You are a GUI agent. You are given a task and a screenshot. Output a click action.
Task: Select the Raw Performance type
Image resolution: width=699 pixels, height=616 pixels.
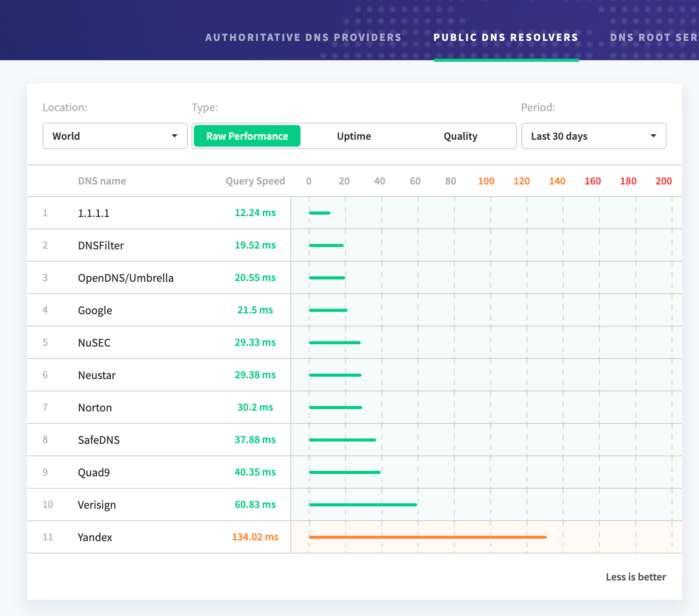coord(247,136)
